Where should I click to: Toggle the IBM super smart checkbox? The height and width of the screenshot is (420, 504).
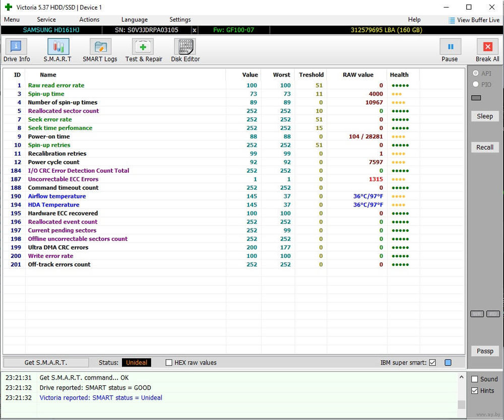tap(432, 363)
